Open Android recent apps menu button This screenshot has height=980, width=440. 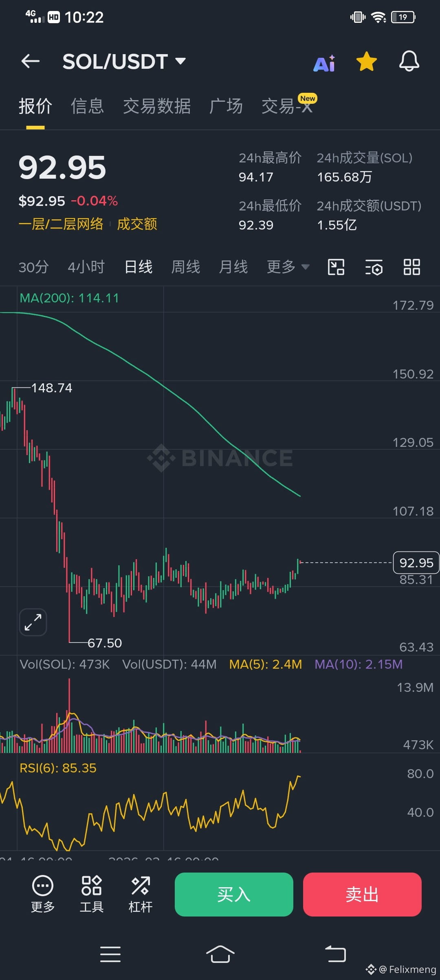[x=110, y=954]
